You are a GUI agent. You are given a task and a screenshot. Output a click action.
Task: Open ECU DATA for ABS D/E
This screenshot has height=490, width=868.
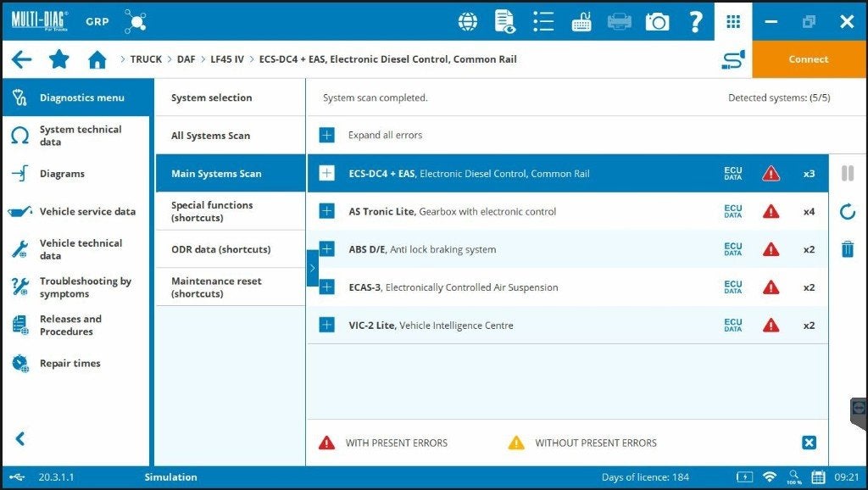[733, 249]
